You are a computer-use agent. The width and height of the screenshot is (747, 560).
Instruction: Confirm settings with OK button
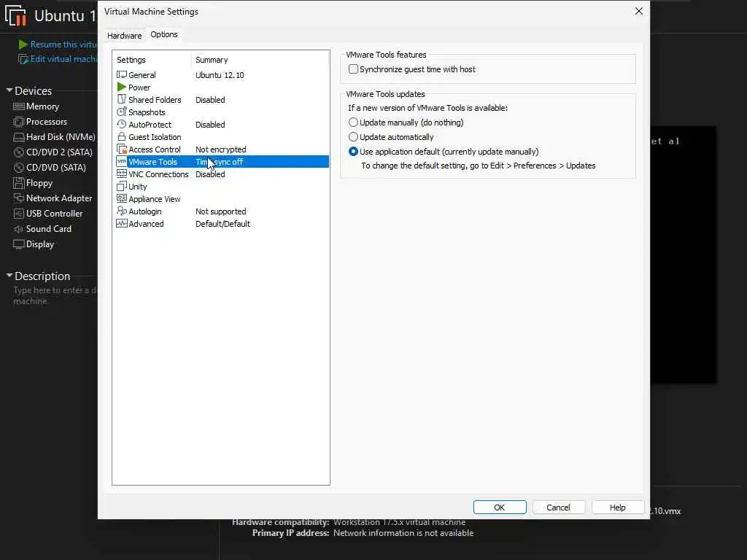(x=499, y=507)
